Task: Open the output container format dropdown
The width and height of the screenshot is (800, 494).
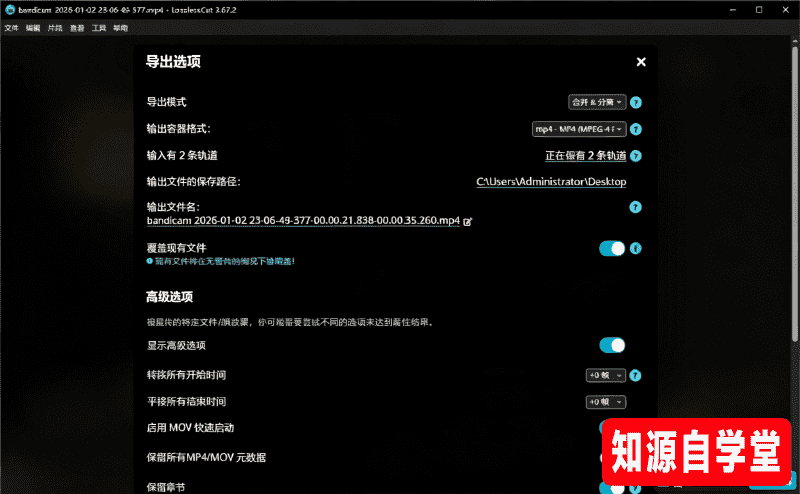Action: [x=579, y=129]
